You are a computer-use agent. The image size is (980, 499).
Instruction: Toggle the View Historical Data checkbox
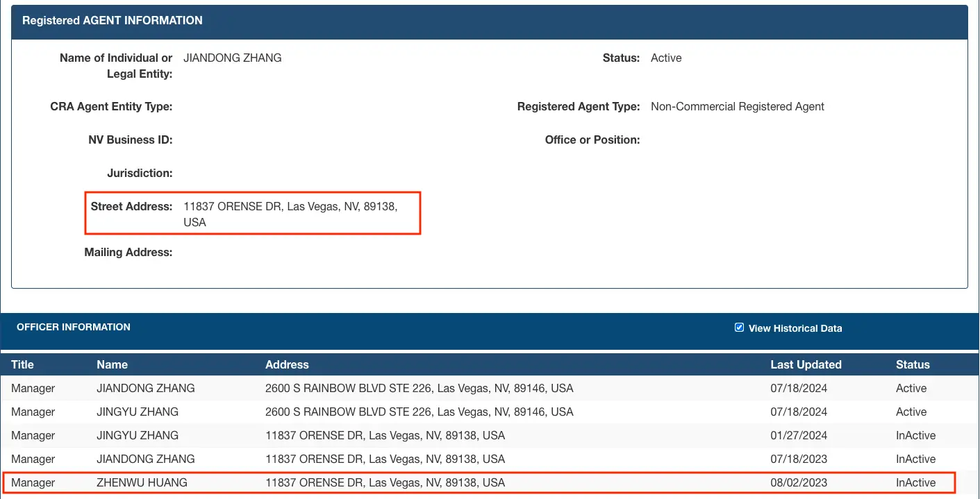pos(739,328)
